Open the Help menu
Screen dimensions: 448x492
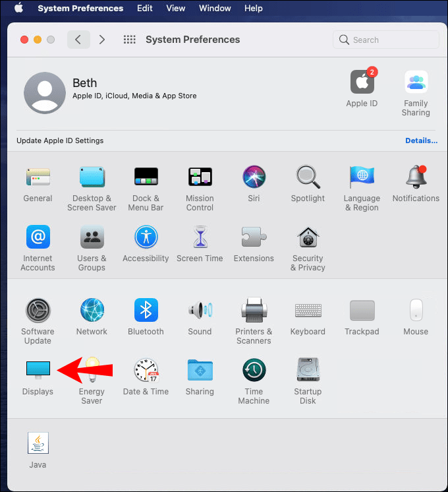point(254,8)
